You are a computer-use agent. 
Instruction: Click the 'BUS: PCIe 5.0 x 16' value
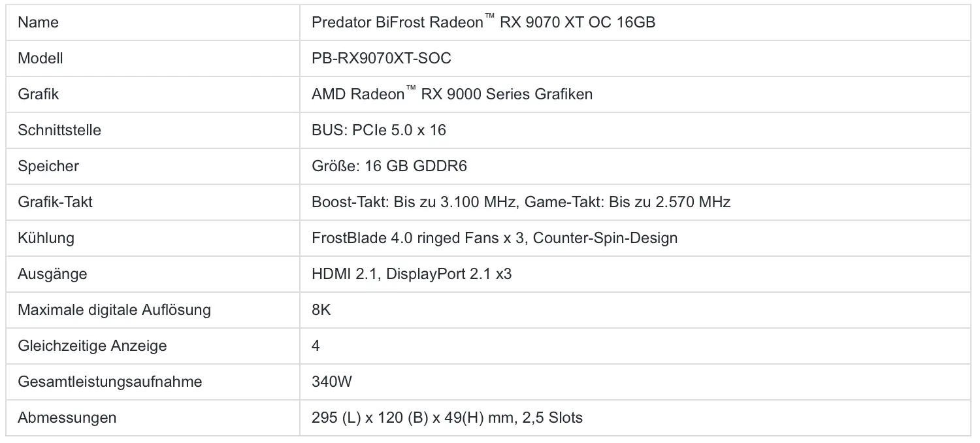(x=379, y=131)
